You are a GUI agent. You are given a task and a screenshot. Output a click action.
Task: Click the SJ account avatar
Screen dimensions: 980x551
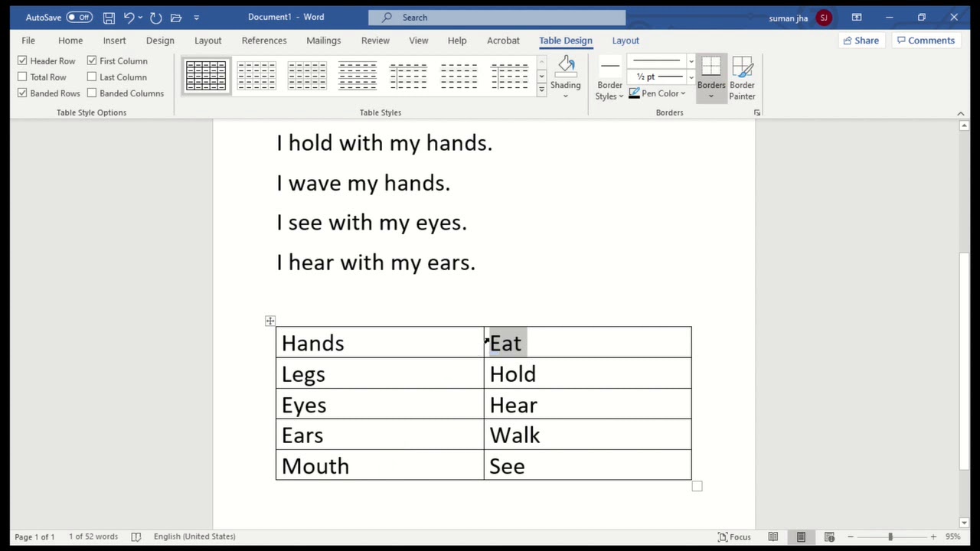pyautogui.click(x=824, y=17)
